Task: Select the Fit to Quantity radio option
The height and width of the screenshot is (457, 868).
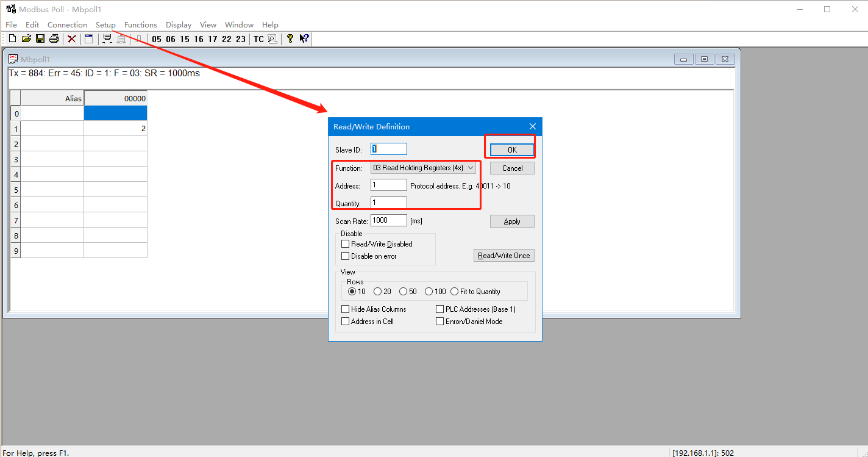Action: (x=455, y=292)
